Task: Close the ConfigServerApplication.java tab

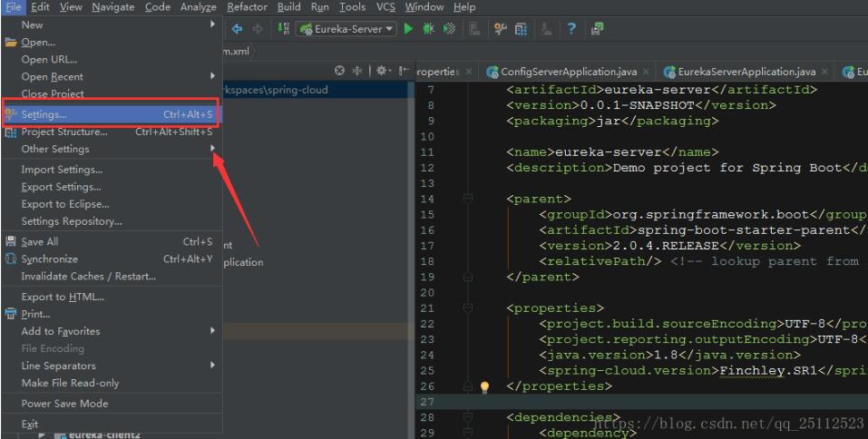Action: pos(645,72)
